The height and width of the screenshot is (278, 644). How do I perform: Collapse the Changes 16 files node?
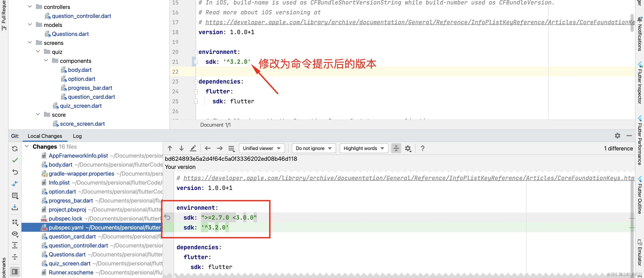[27, 146]
